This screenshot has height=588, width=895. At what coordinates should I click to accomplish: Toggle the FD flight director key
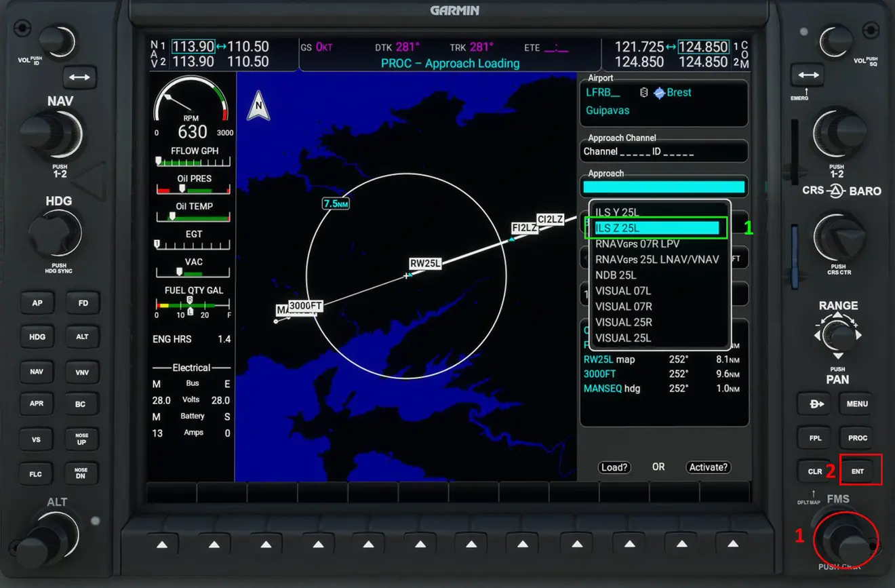point(83,302)
